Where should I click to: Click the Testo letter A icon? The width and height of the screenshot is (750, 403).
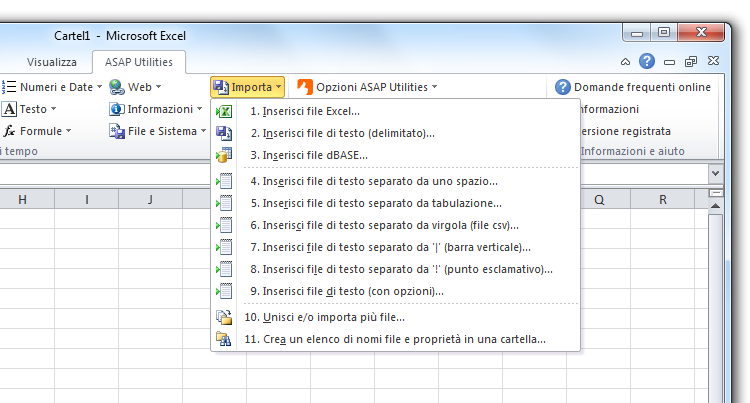tap(9, 109)
